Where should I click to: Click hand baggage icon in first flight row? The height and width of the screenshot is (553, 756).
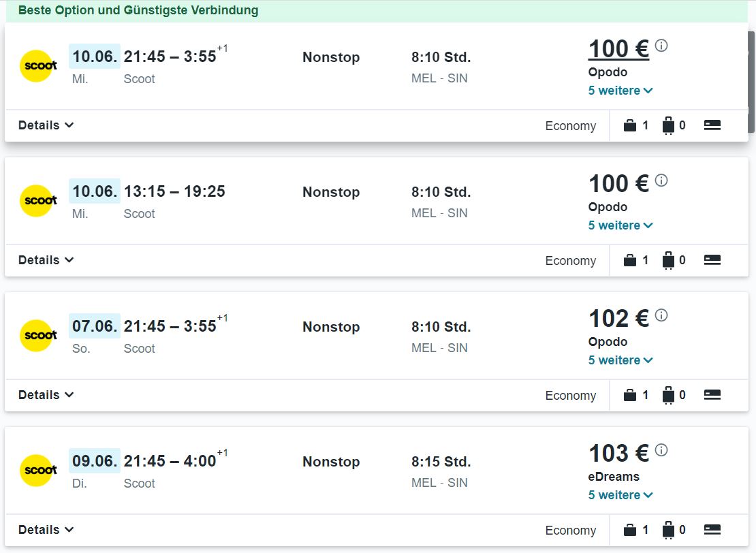point(630,125)
